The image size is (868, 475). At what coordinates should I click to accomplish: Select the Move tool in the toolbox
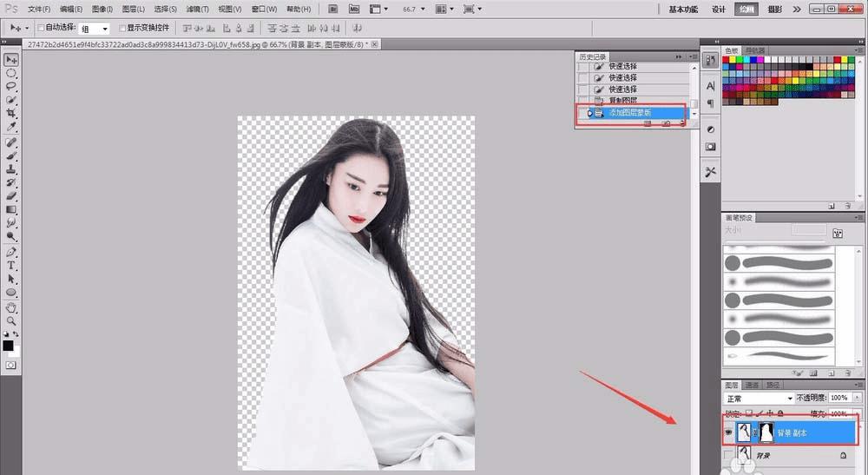11,60
